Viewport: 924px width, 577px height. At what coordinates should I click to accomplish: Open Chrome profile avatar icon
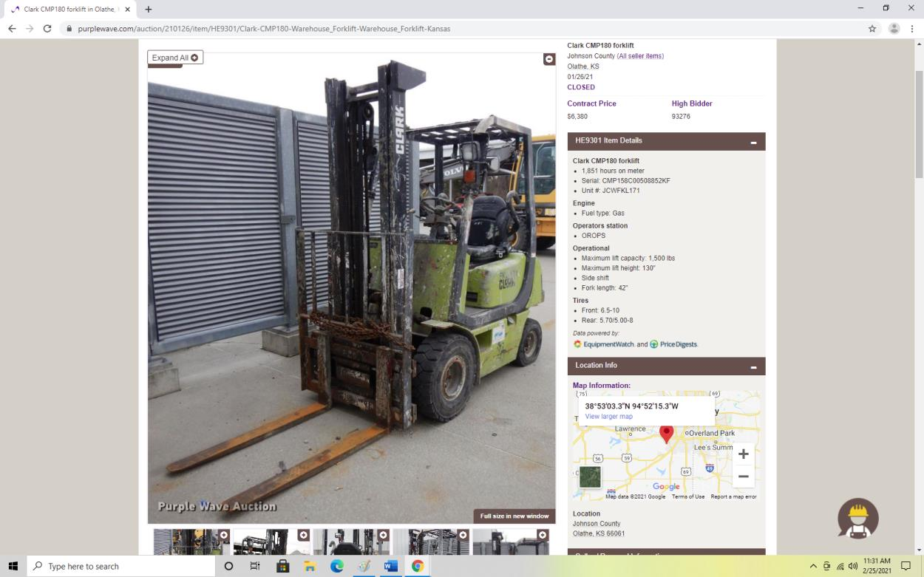point(894,29)
